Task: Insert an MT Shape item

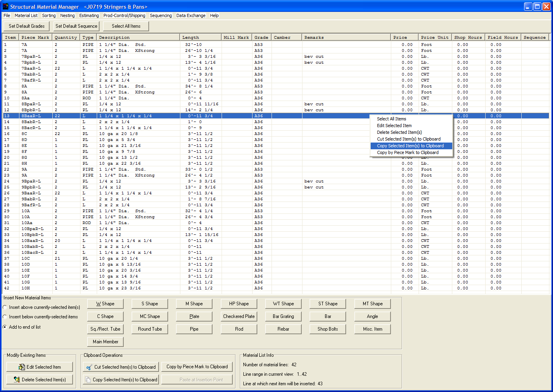Action: (373, 304)
